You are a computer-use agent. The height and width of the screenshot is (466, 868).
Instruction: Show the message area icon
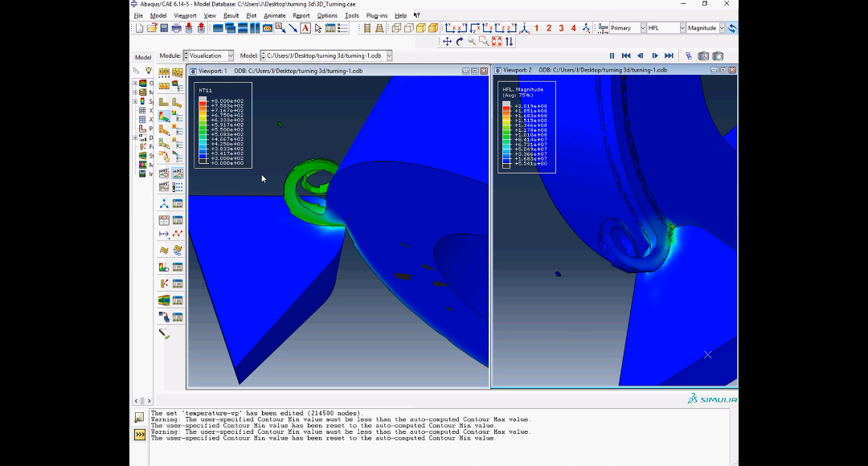coord(140,417)
